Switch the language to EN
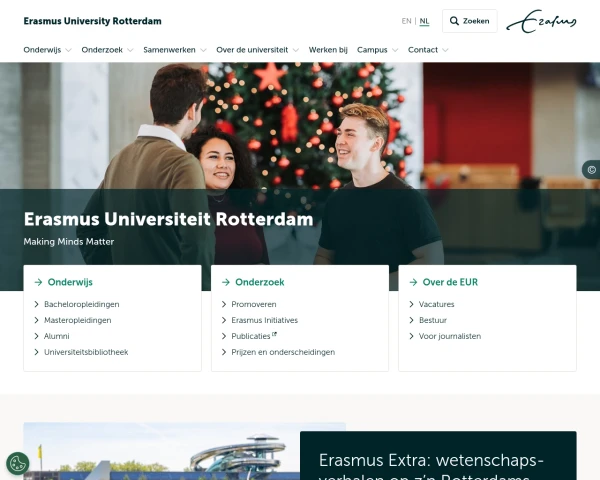 click(x=406, y=21)
